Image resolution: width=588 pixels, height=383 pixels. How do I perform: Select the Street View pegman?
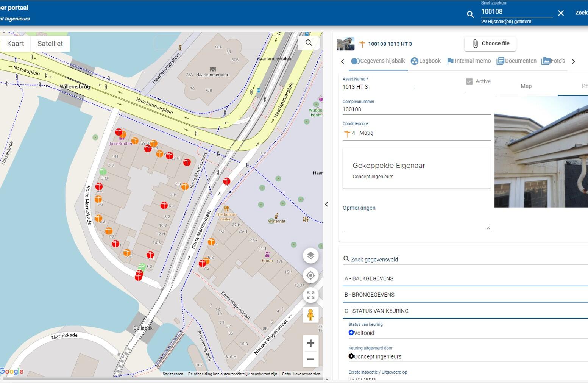click(x=310, y=314)
